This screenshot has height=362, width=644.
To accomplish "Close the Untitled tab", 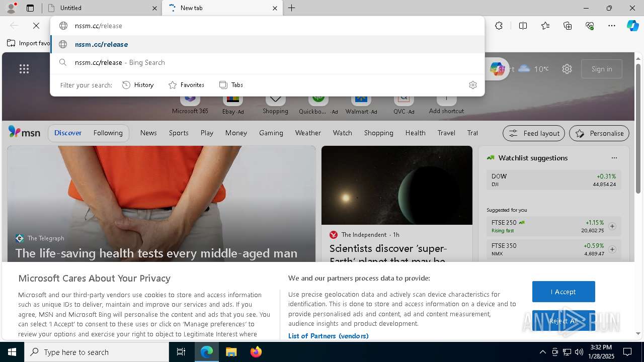I will click(x=154, y=8).
